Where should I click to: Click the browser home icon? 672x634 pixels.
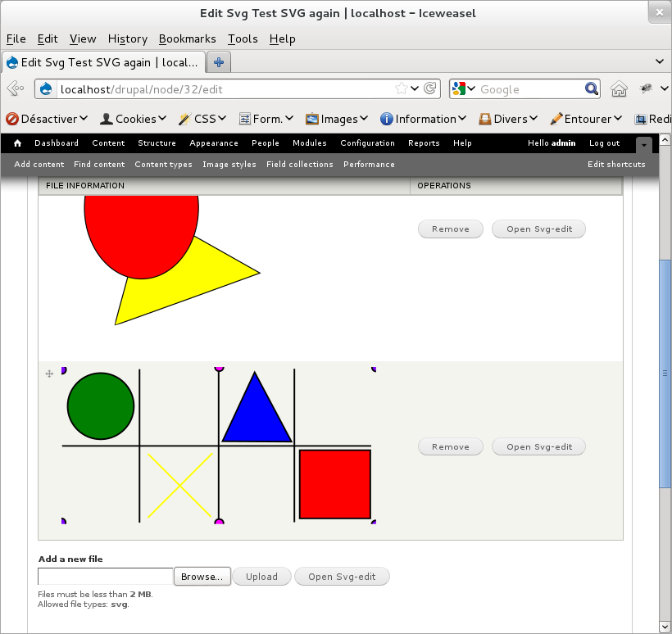[x=619, y=89]
